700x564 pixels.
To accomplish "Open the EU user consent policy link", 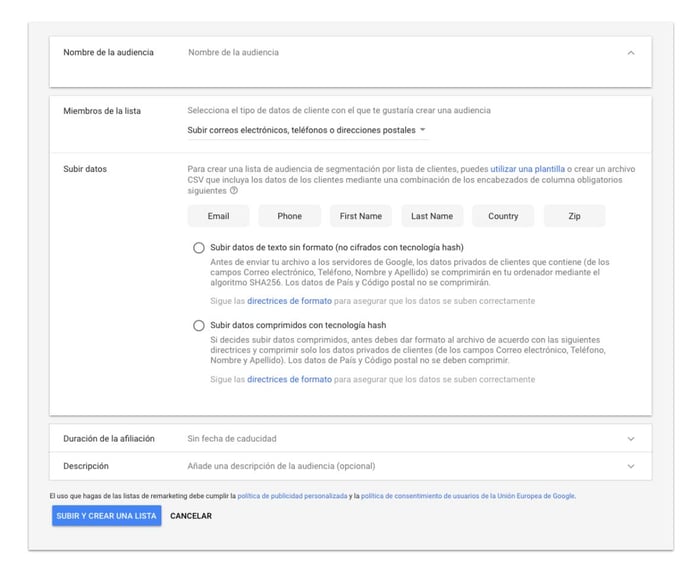I will (468, 496).
